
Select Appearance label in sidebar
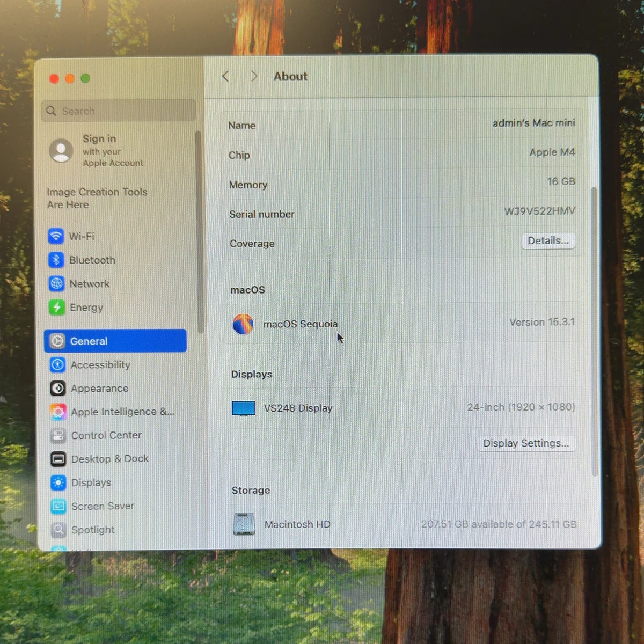point(99,388)
